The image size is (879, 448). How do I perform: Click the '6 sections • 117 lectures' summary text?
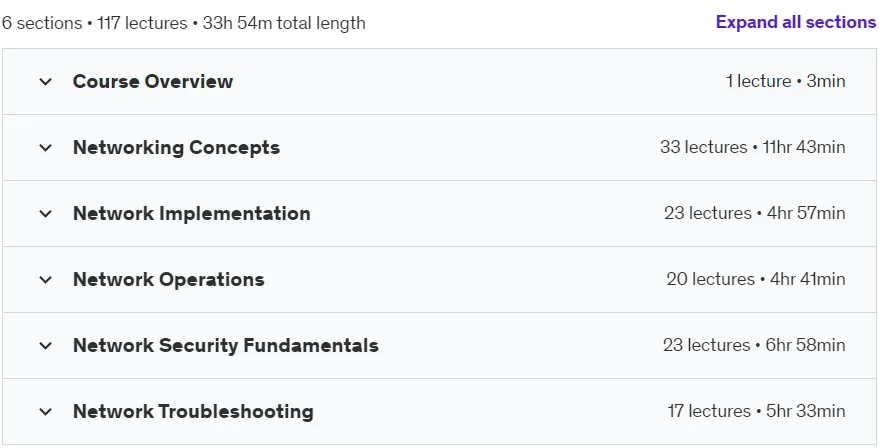pyautogui.click(x=95, y=24)
